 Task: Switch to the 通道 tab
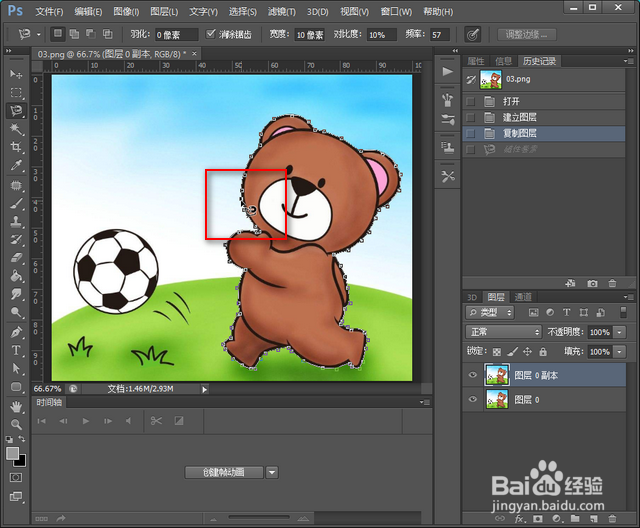(x=523, y=297)
